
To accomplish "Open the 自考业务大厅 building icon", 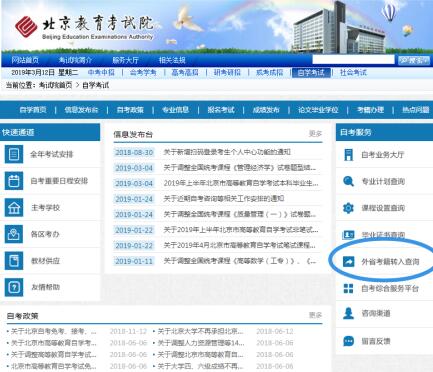I will point(348,155).
